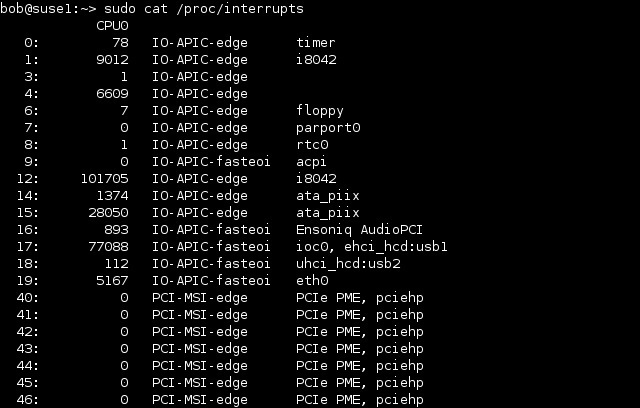Screen dimensions: 640x408
Task: Click the 'bob@suse1:~>' shell prompt
Action: coord(48,9)
